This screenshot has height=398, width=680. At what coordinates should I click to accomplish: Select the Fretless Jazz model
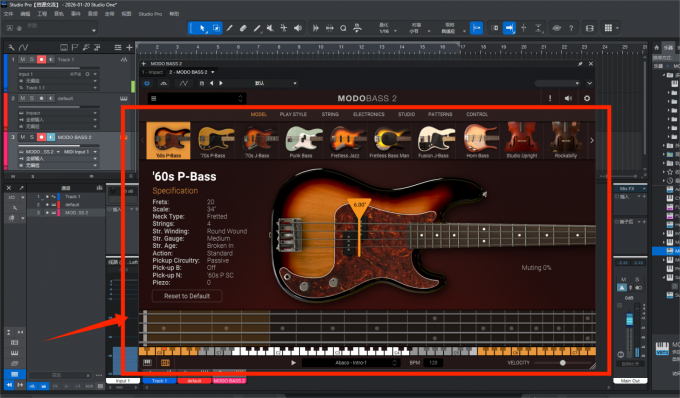click(345, 140)
